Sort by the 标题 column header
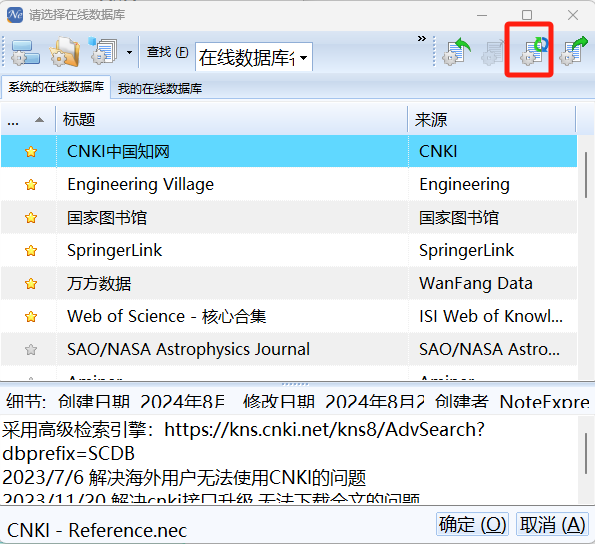The height and width of the screenshot is (544, 595). click(231, 119)
